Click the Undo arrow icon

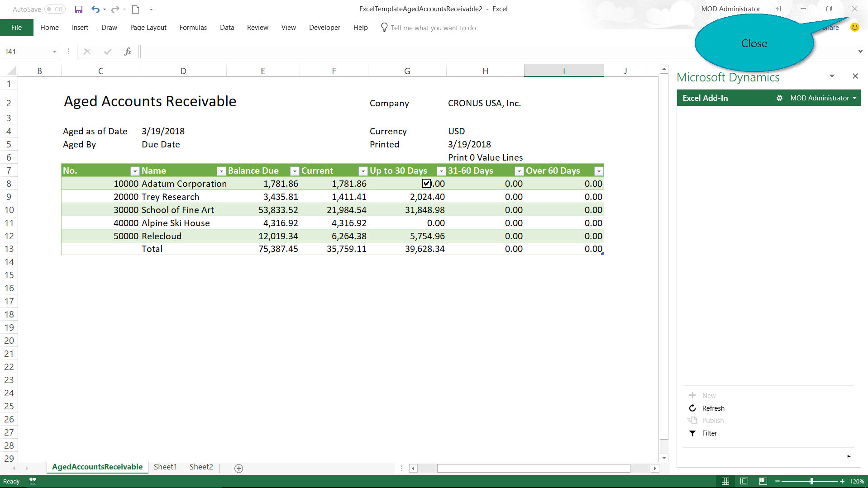click(x=95, y=9)
